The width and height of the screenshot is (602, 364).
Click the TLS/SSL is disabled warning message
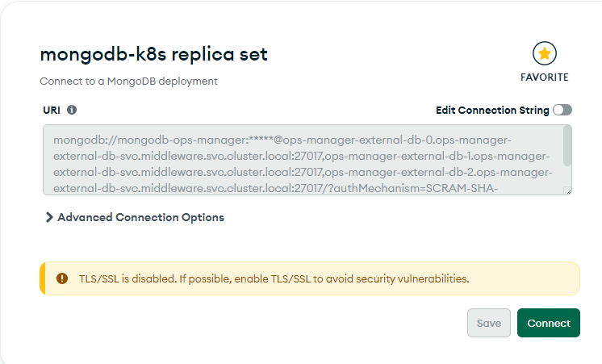(x=274, y=278)
